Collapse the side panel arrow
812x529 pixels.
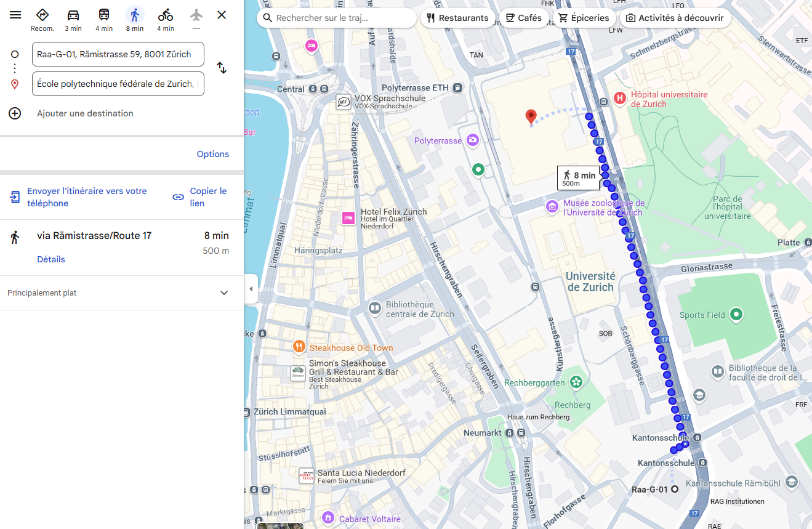[x=251, y=289]
